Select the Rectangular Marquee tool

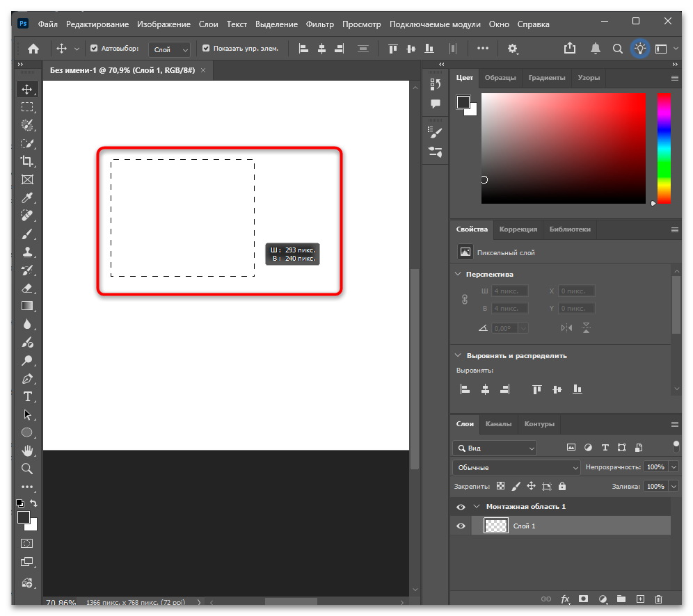(27, 107)
